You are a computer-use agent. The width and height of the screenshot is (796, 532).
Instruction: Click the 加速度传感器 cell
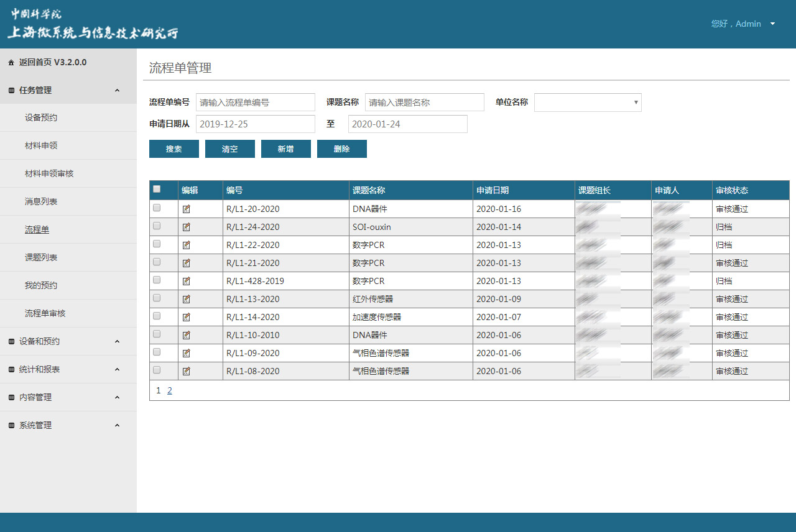pos(411,318)
